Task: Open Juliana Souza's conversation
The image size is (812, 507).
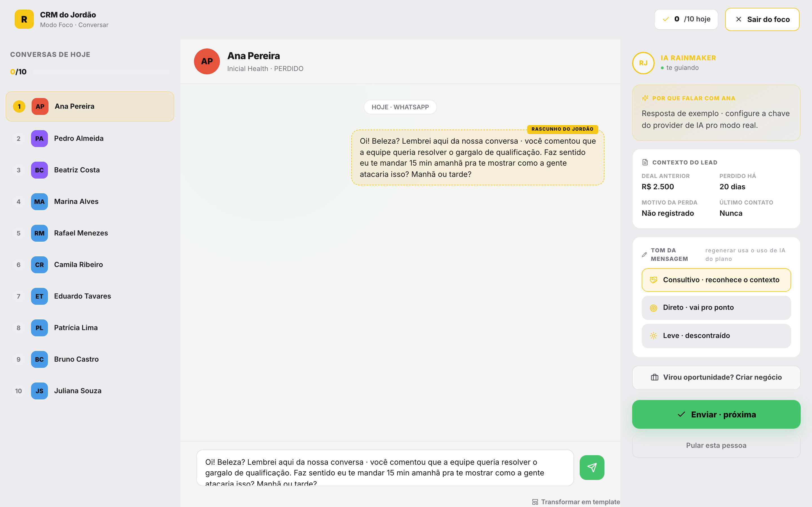Action: (x=90, y=391)
